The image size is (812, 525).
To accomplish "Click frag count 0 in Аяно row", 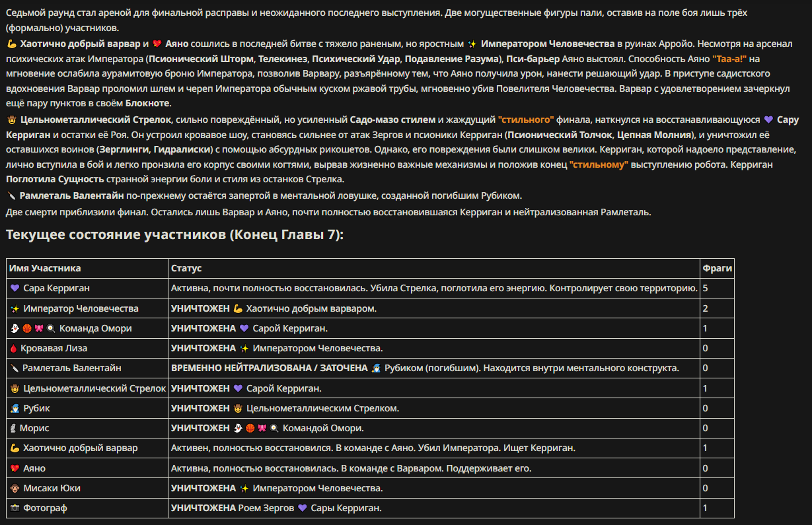I will point(706,468).
